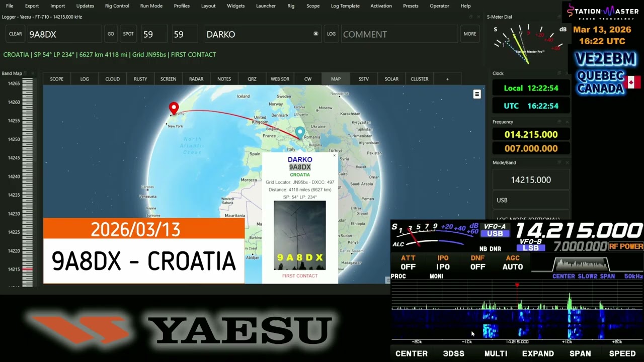Click the blue Croatia location marker
The height and width of the screenshot is (362, 644).
[300, 132]
